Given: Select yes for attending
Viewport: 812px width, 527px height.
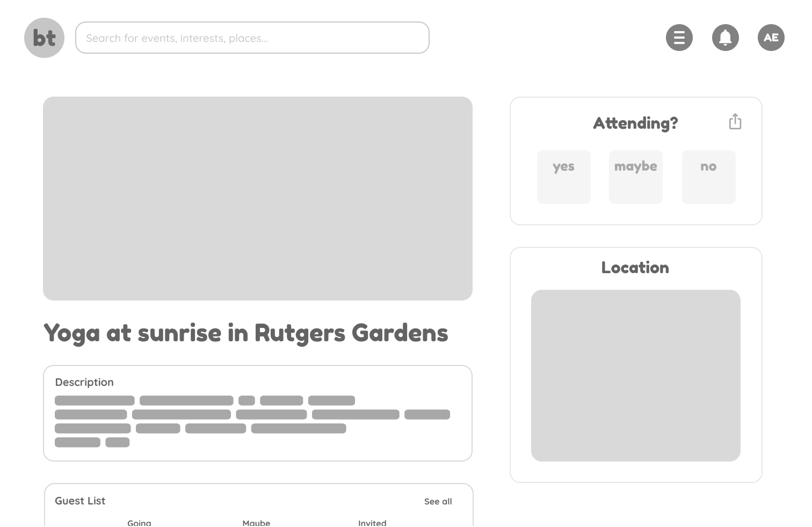Looking at the screenshot, I should [x=563, y=177].
